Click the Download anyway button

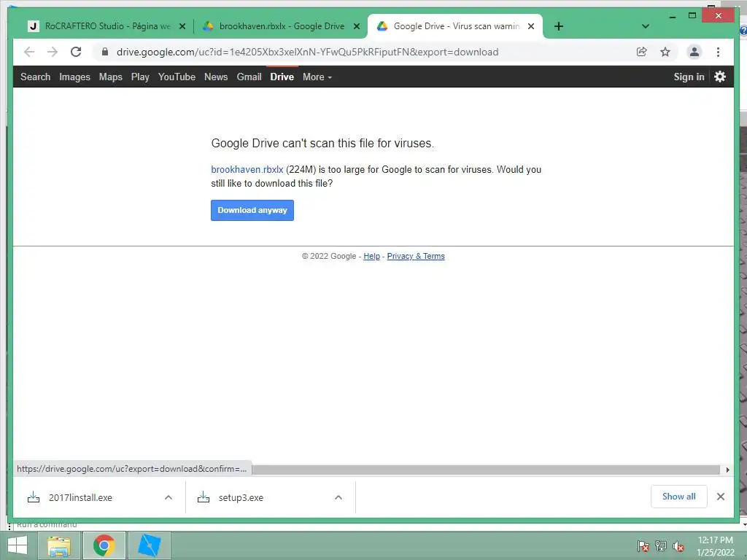click(252, 210)
